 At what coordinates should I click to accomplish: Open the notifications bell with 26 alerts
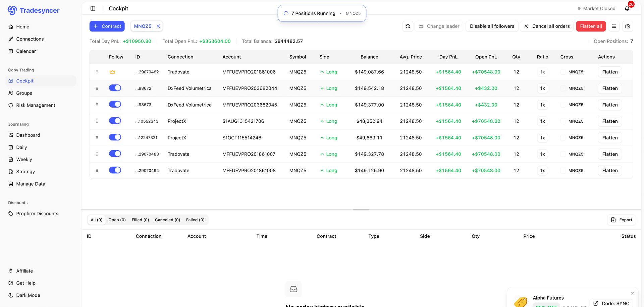627,8
